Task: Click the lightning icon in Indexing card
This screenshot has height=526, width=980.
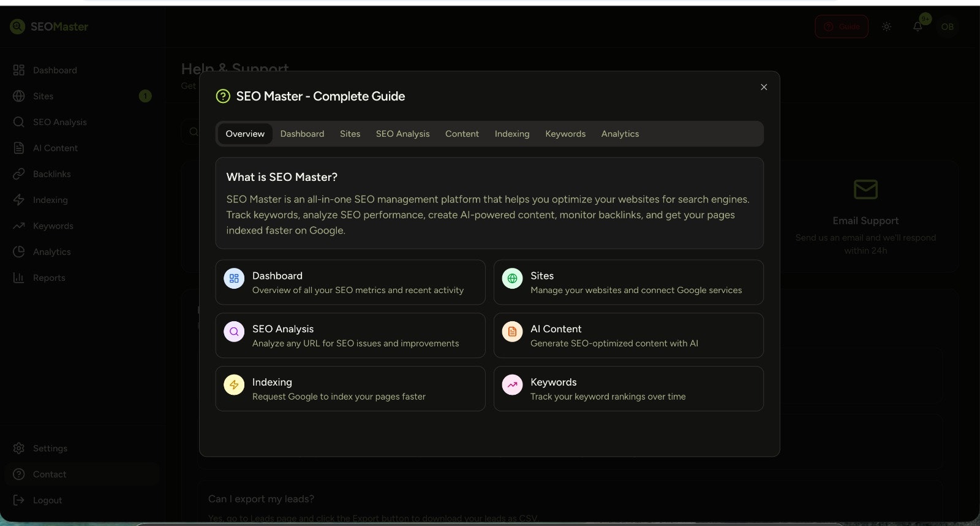Action: click(234, 385)
